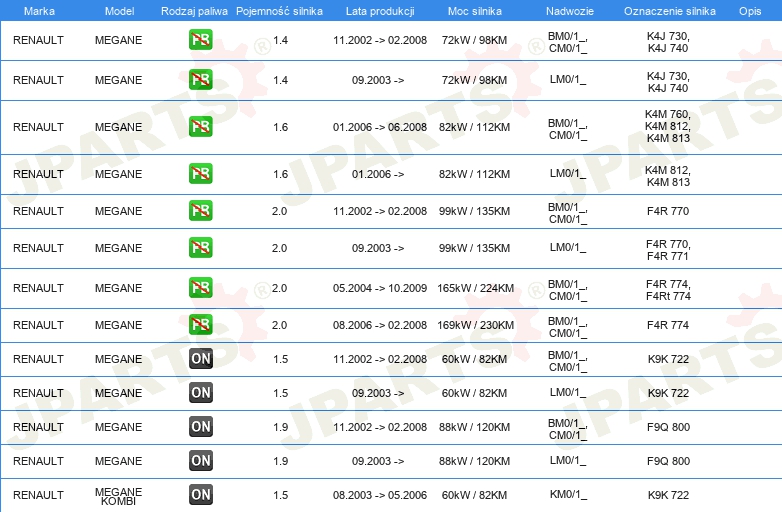Click petrol icon in F4R 771 row
782x512 pixels.
tap(200, 248)
